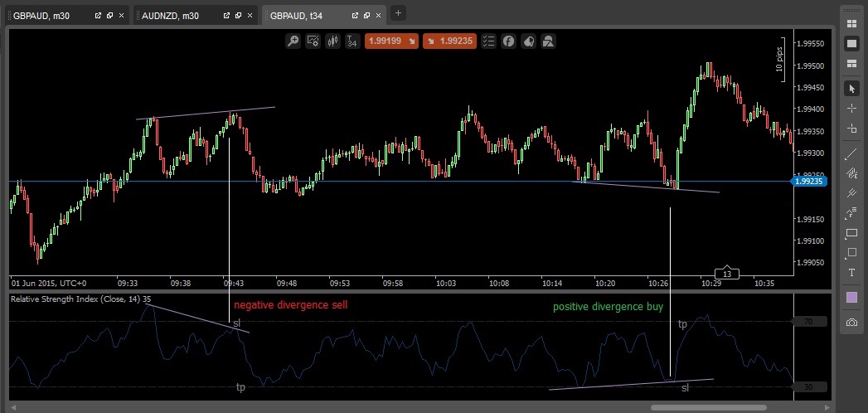
Task: Click the horizontal scrollbar thumb
Action: [x=708, y=407]
